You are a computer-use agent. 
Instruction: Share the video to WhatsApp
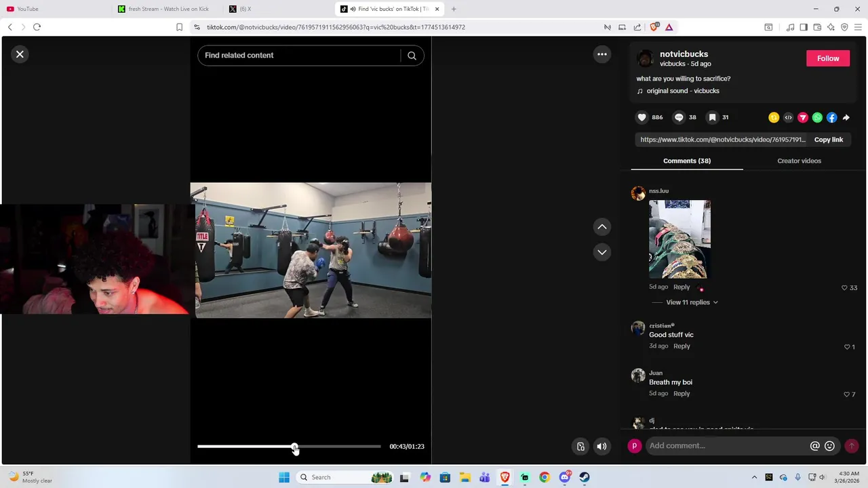click(817, 117)
